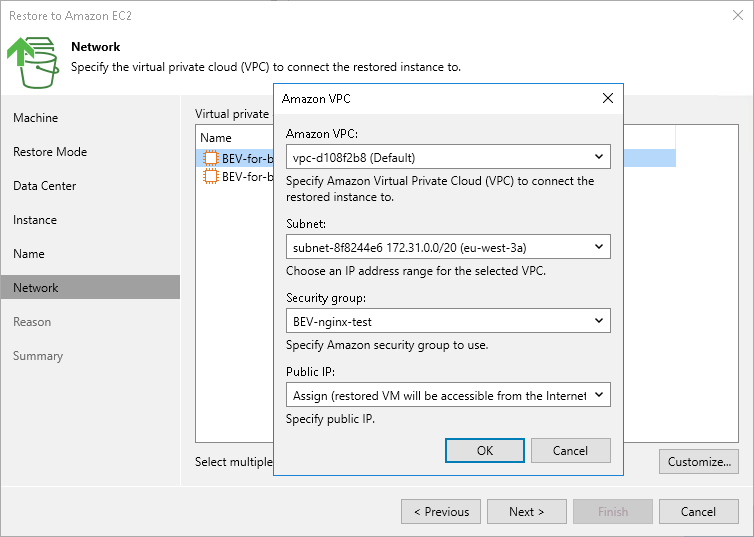
Task: Click first BEV-for-b instance chip icon
Action: (210, 157)
